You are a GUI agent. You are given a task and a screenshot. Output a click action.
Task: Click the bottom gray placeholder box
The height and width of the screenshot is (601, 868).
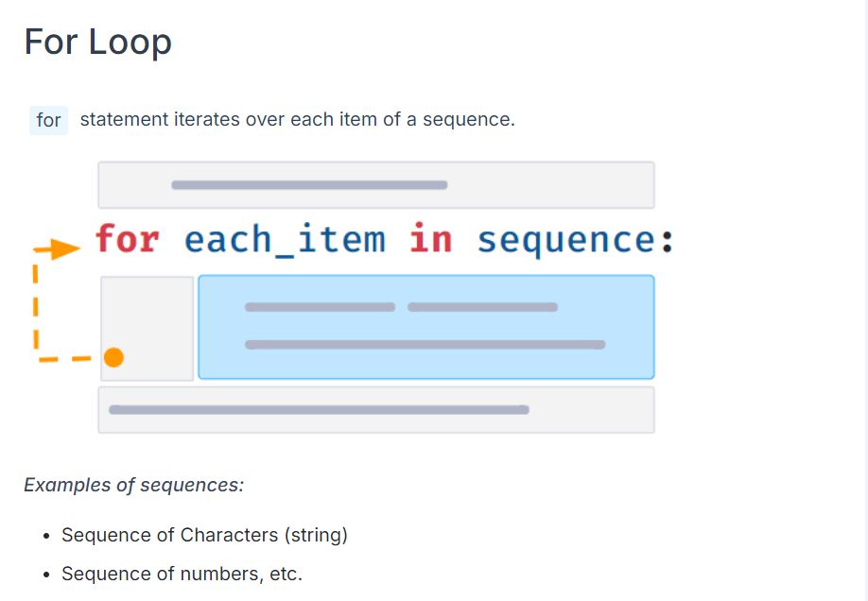click(x=376, y=409)
